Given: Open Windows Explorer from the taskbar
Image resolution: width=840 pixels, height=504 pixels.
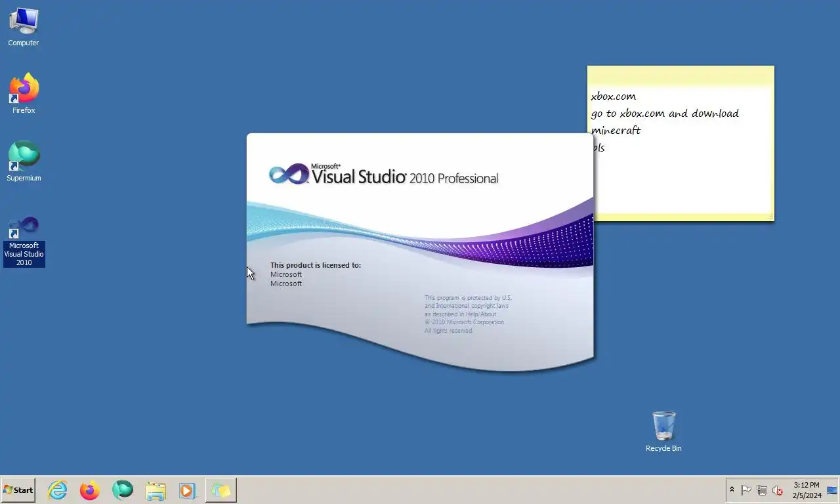Looking at the screenshot, I should pos(156,490).
